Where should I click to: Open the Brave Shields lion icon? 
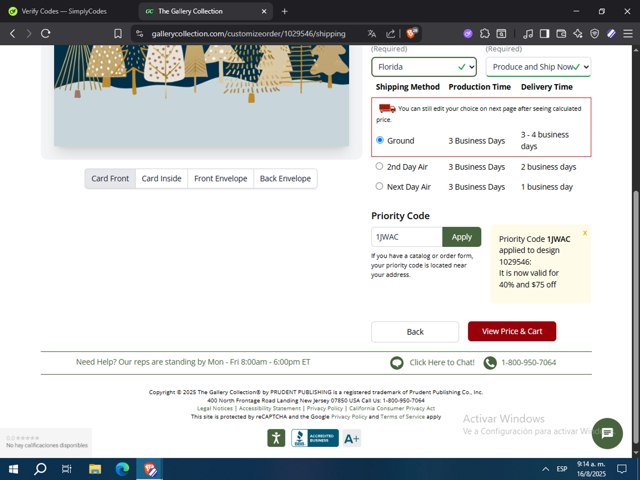tap(411, 33)
